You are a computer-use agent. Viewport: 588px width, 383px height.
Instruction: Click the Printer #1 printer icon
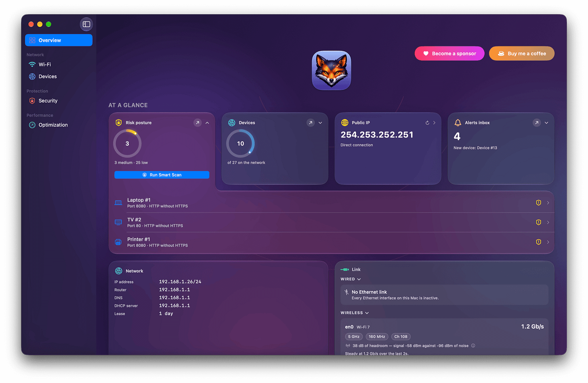click(118, 242)
